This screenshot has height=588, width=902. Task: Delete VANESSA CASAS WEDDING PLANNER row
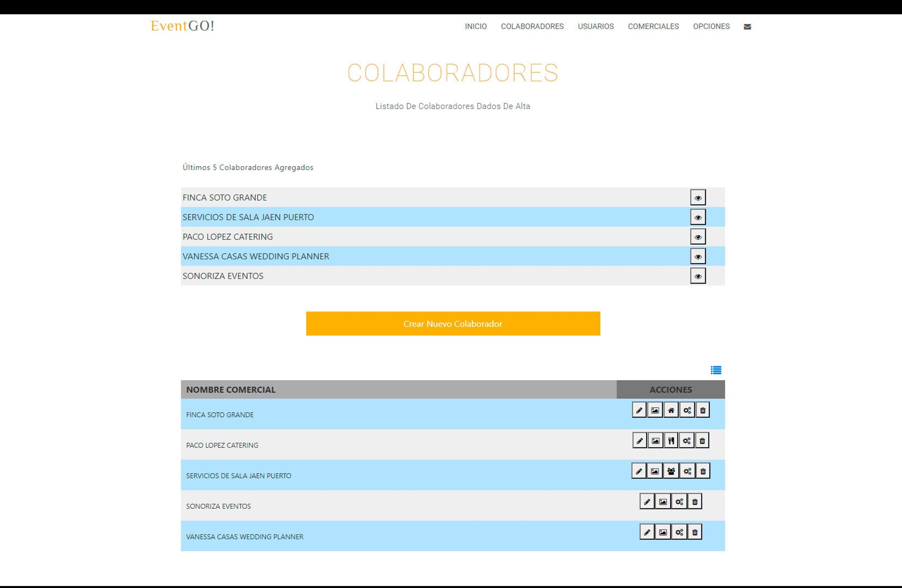click(695, 532)
